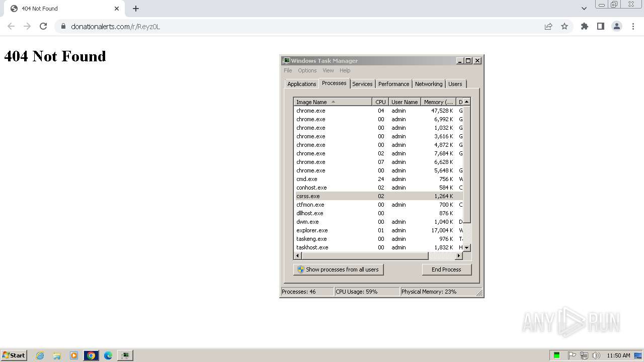Switch to the Networking tab
The height and width of the screenshot is (362, 644).
429,84
